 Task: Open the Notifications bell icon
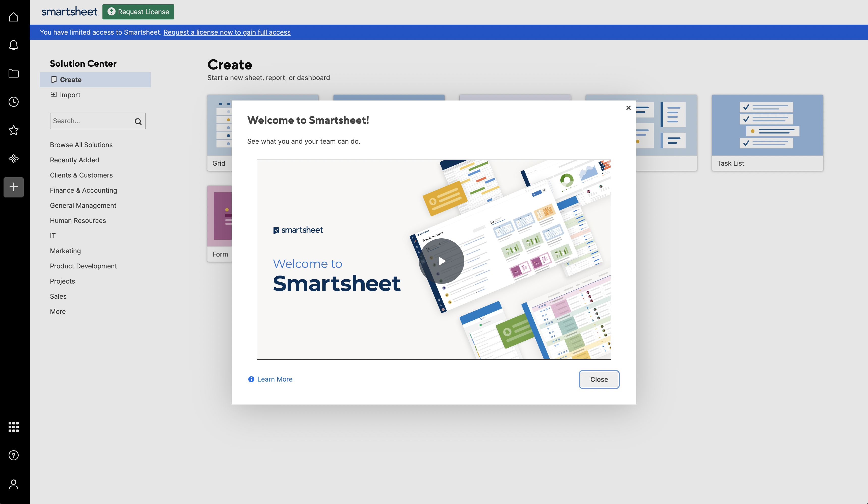(x=13, y=45)
